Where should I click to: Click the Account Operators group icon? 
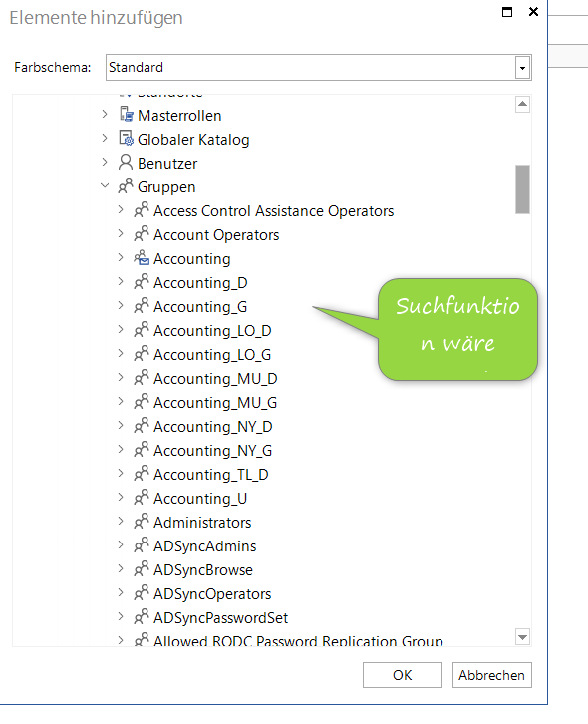tap(142, 234)
